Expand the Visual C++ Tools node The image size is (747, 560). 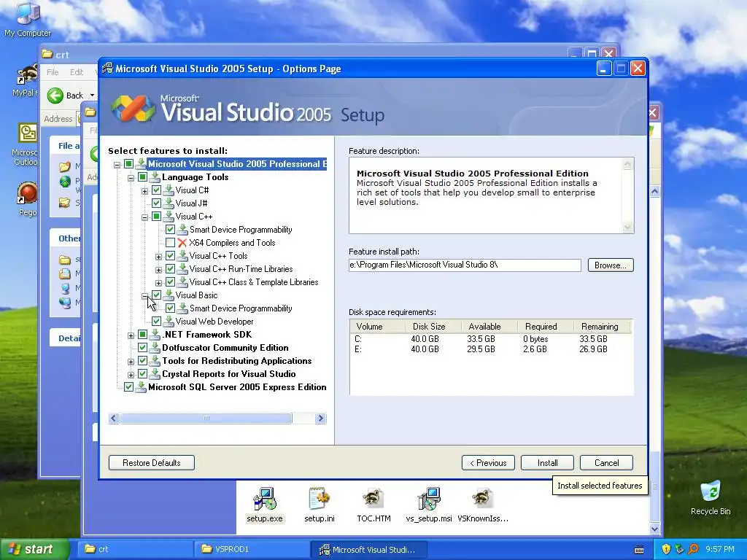click(x=158, y=257)
